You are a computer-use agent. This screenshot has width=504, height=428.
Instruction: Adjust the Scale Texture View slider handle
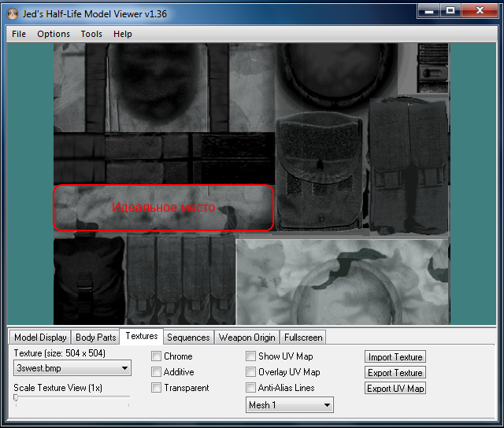(16, 398)
